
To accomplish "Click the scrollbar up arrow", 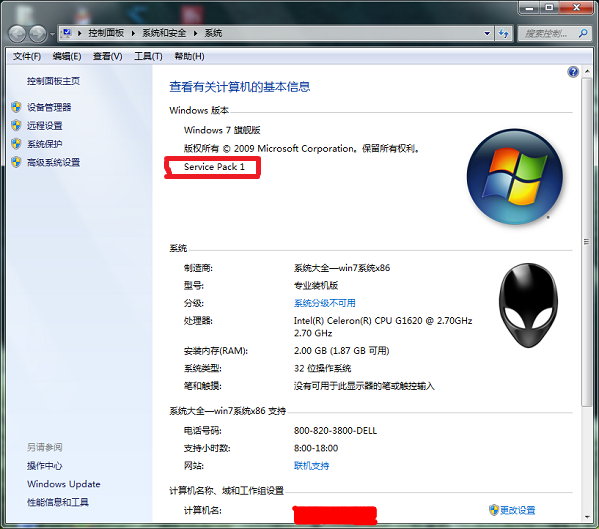I will pos(588,72).
